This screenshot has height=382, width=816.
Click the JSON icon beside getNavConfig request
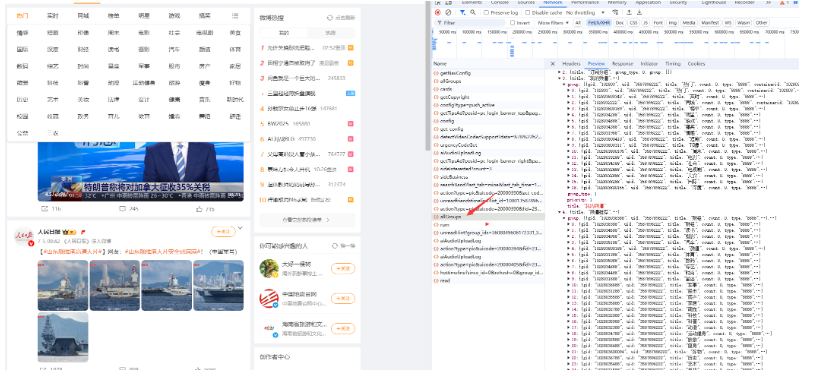pyautogui.click(x=436, y=73)
